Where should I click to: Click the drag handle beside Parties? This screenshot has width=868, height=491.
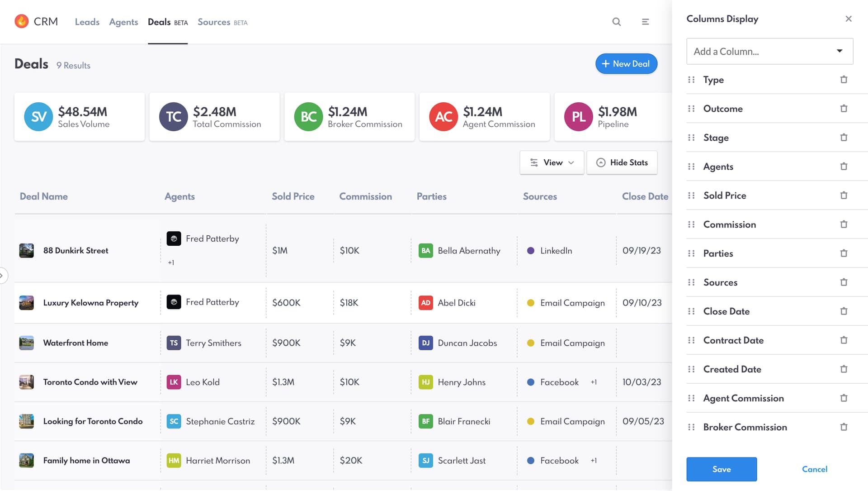click(x=691, y=253)
